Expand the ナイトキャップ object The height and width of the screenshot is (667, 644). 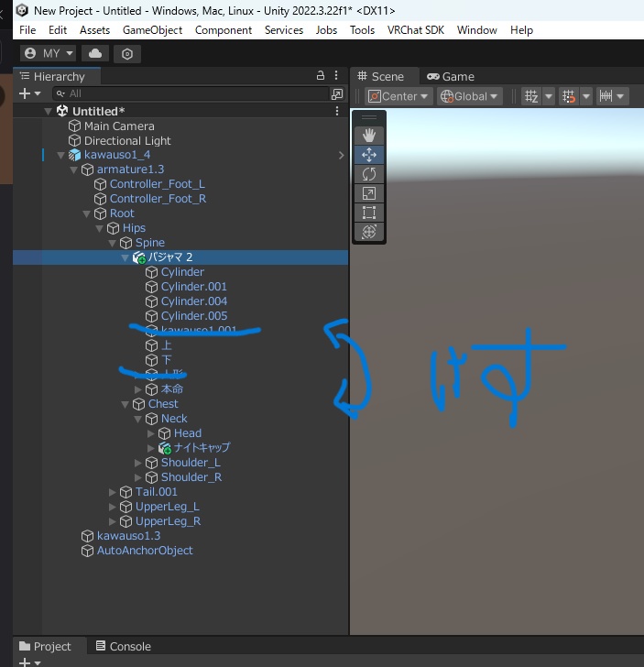tap(150, 448)
